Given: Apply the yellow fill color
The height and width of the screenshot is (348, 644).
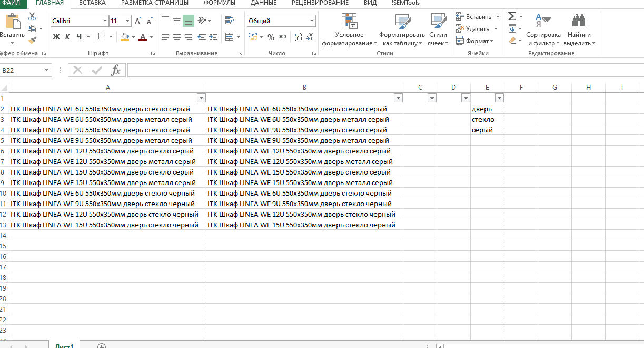Looking at the screenshot, I should 125,37.
